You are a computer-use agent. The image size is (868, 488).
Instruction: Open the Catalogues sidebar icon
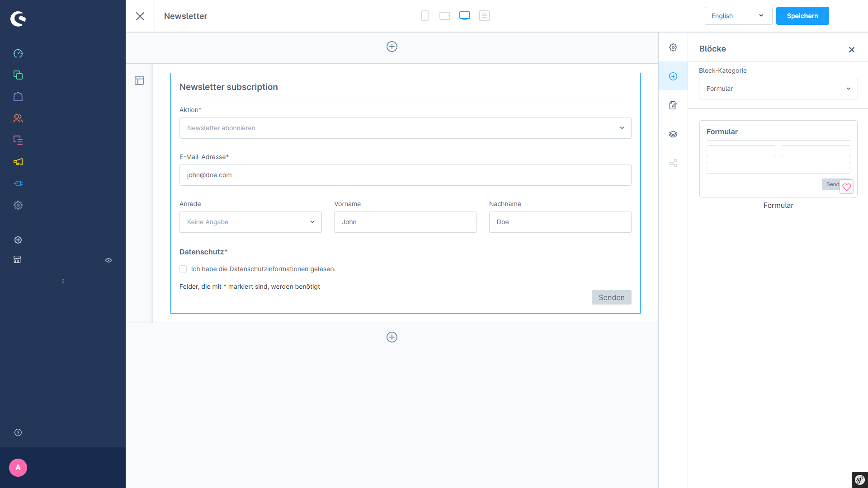[x=18, y=75]
